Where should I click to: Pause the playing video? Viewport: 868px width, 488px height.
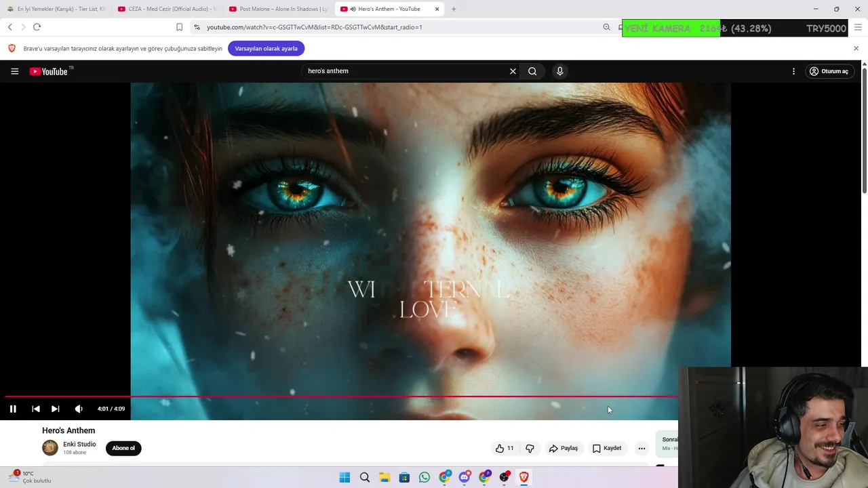(13, 409)
